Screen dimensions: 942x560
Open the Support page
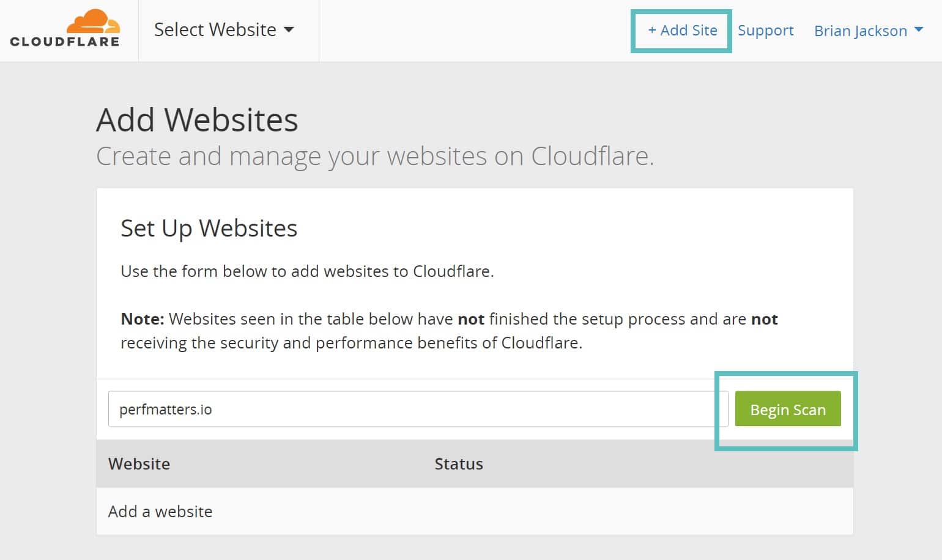765,30
